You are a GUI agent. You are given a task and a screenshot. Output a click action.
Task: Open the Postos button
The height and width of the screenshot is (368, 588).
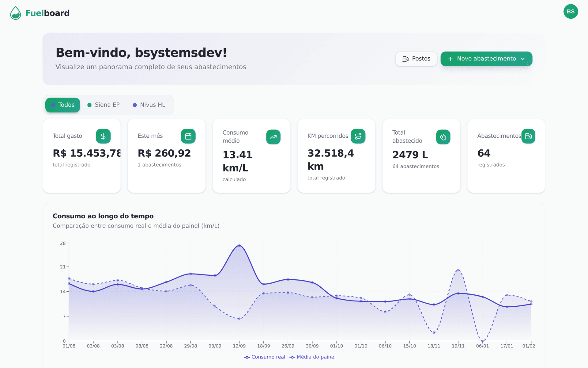click(x=416, y=59)
